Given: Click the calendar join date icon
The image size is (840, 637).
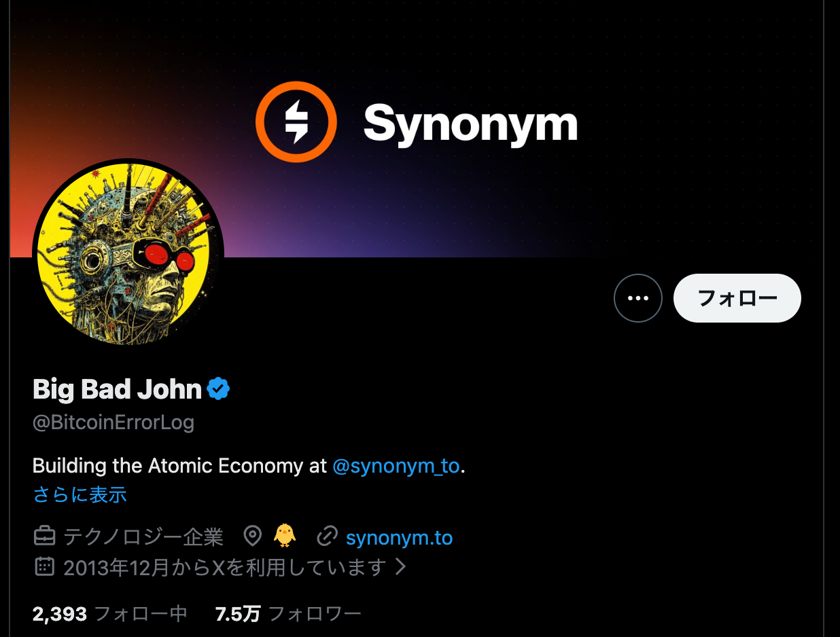Looking at the screenshot, I should tap(44, 566).
